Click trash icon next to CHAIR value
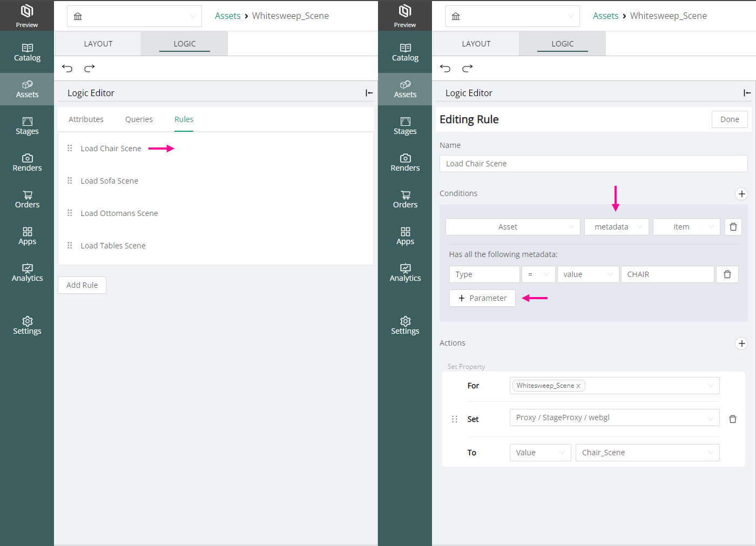The image size is (756, 546). (727, 274)
